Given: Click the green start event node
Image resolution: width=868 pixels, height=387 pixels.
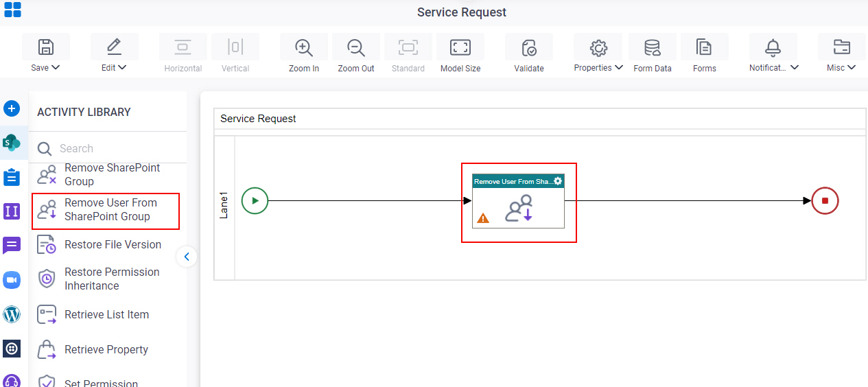Looking at the screenshot, I should 255,201.
